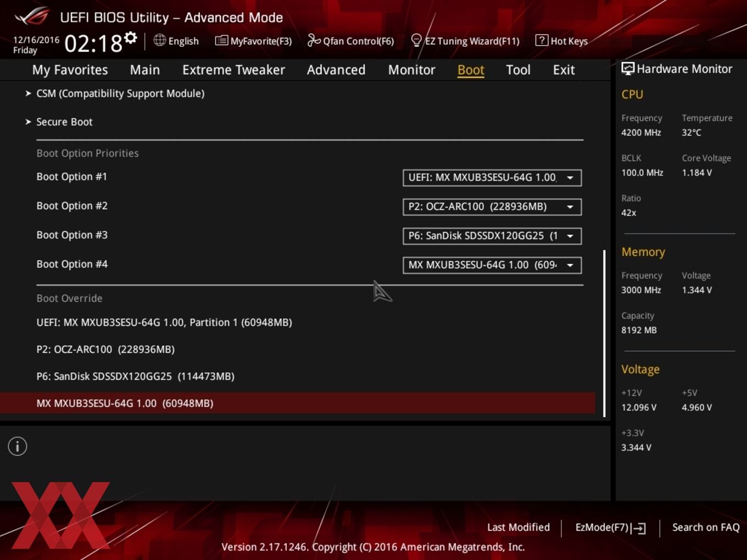The width and height of the screenshot is (747, 560).
Task: Switch to the Main tab
Action: (145, 70)
